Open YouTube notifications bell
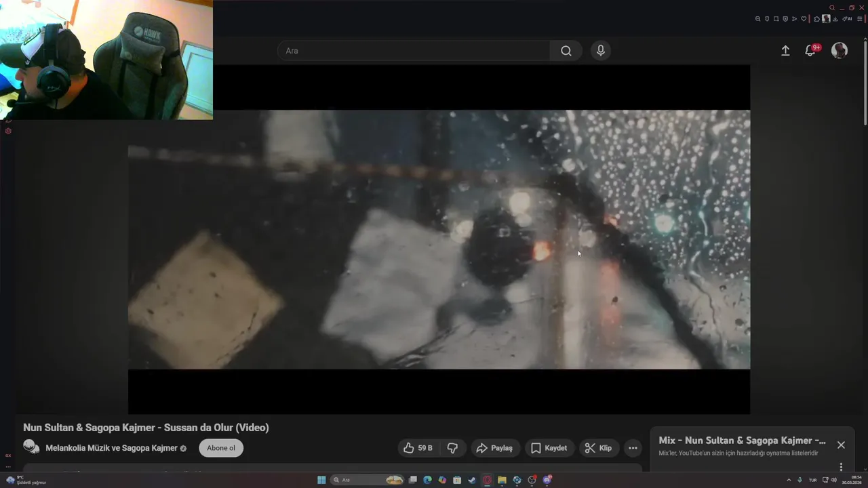The height and width of the screenshot is (488, 868). [811, 51]
